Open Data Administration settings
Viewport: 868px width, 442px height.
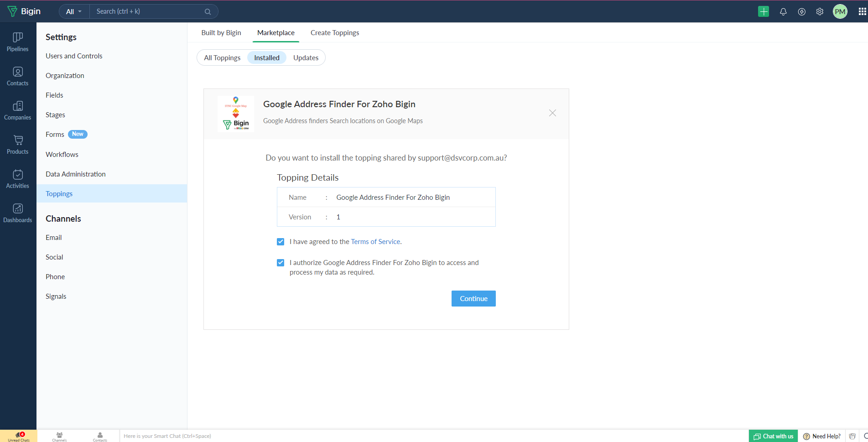76,174
